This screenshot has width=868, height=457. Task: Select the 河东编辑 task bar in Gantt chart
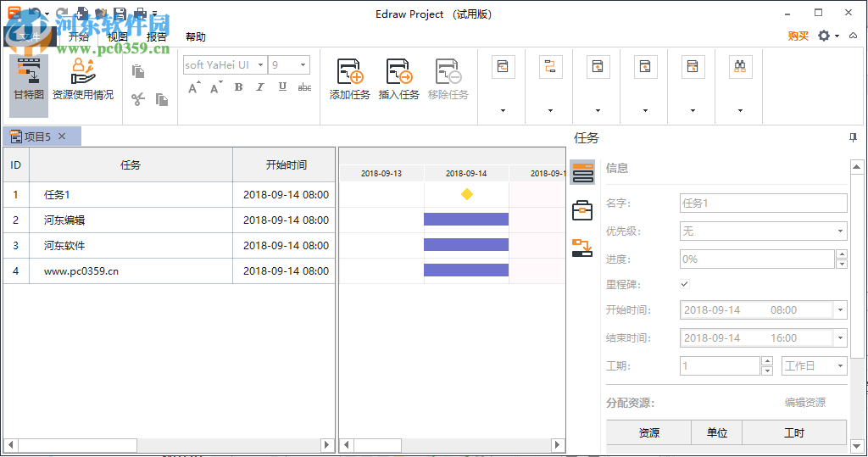click(x=466, y=220)
